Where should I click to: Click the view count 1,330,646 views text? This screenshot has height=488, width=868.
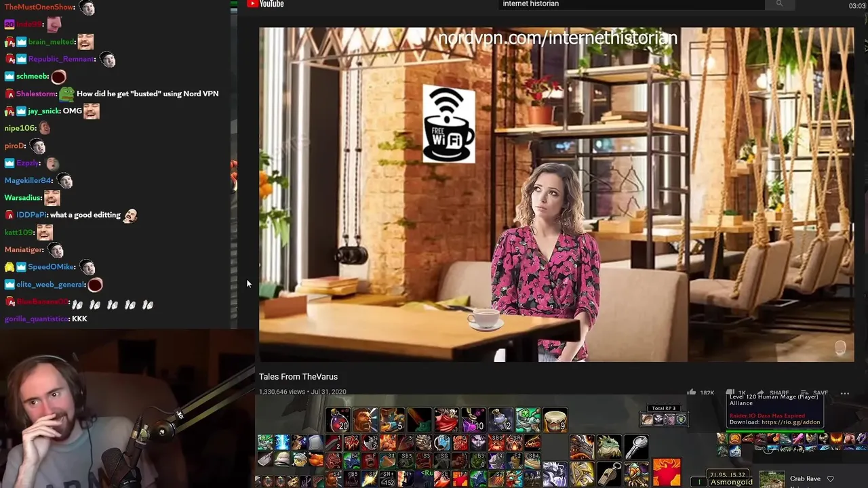pos(282,392)
